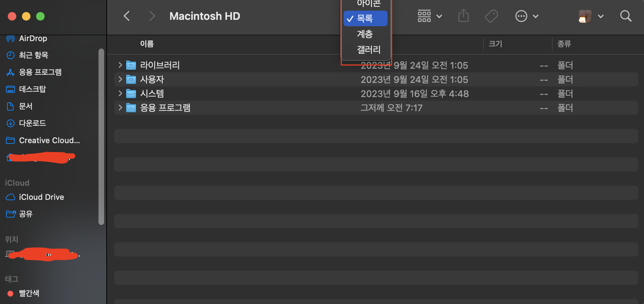This screenshot has width=644, height=304.
Task: Click iCloud Drive label in sidebar
Action: coord(41,197)
